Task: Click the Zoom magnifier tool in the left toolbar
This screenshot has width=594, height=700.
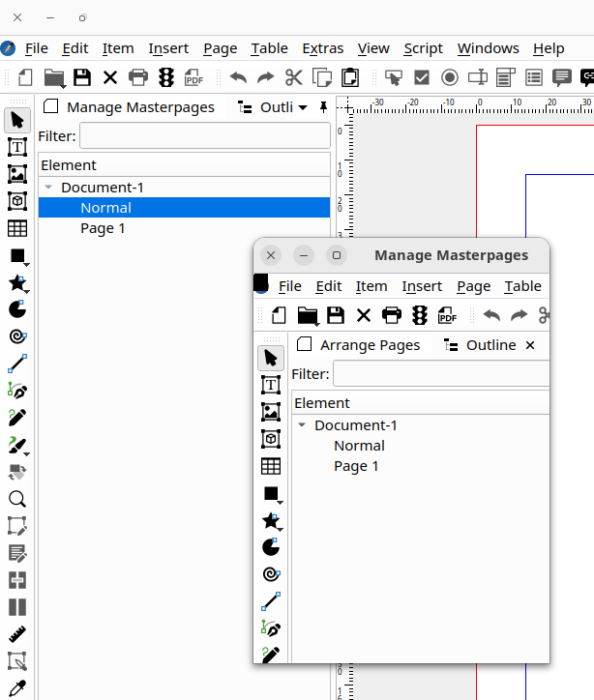Action: (16, 499)
